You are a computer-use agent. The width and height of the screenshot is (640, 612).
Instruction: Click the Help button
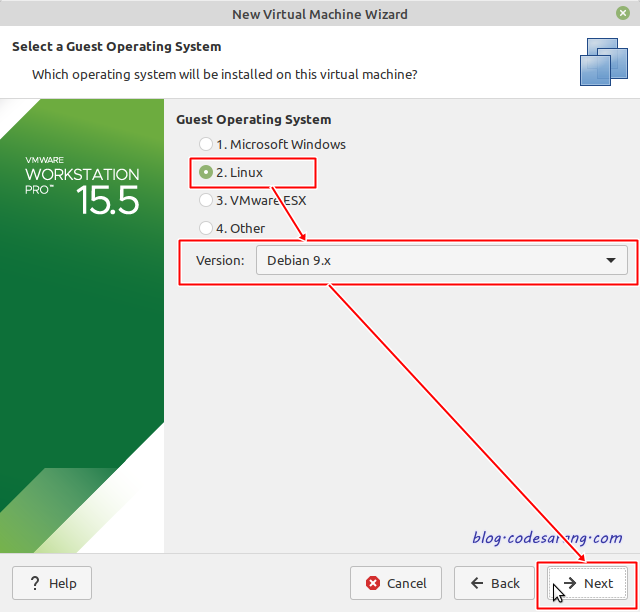(52, 583)
